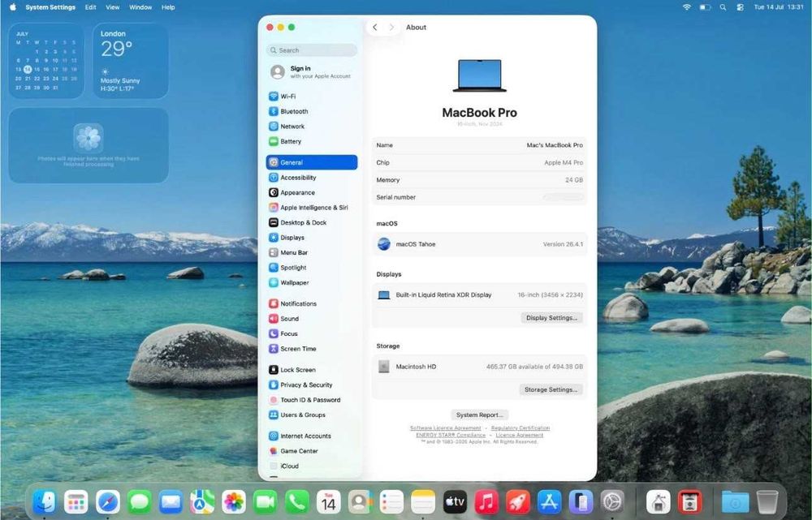The width and height of the screenshot is (812, 520).
Task: Open the App Store Dock icon
Action: (550, 502)
